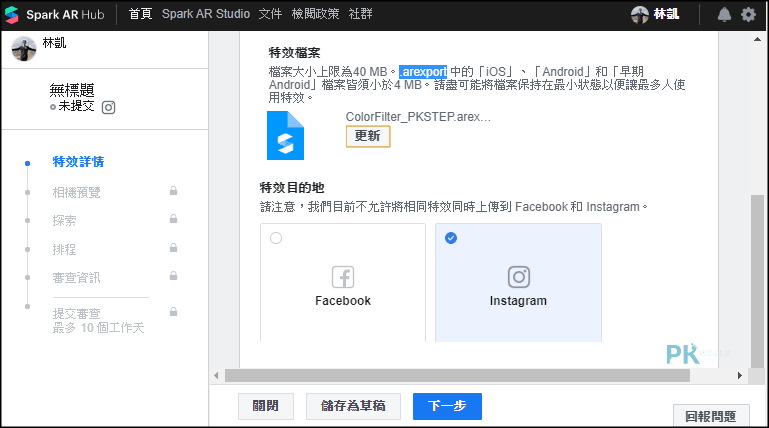Viewport: 769px width, 428px height.
Task: Open the 文件 menu item
Action: (270, 14)
